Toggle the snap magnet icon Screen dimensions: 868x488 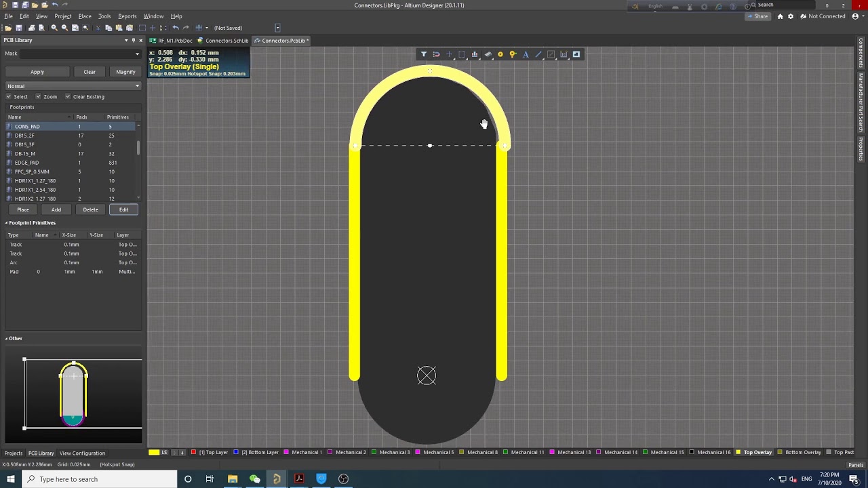[436, 54]
